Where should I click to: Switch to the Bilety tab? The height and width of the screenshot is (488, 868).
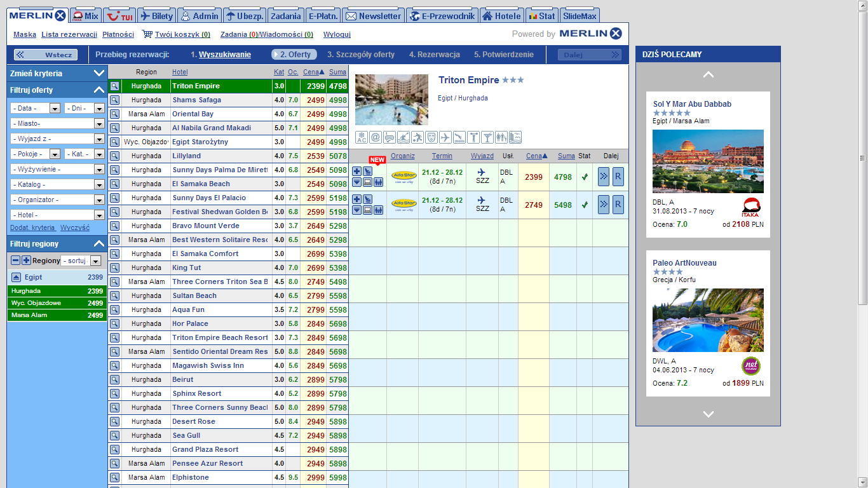coord(156,16)
